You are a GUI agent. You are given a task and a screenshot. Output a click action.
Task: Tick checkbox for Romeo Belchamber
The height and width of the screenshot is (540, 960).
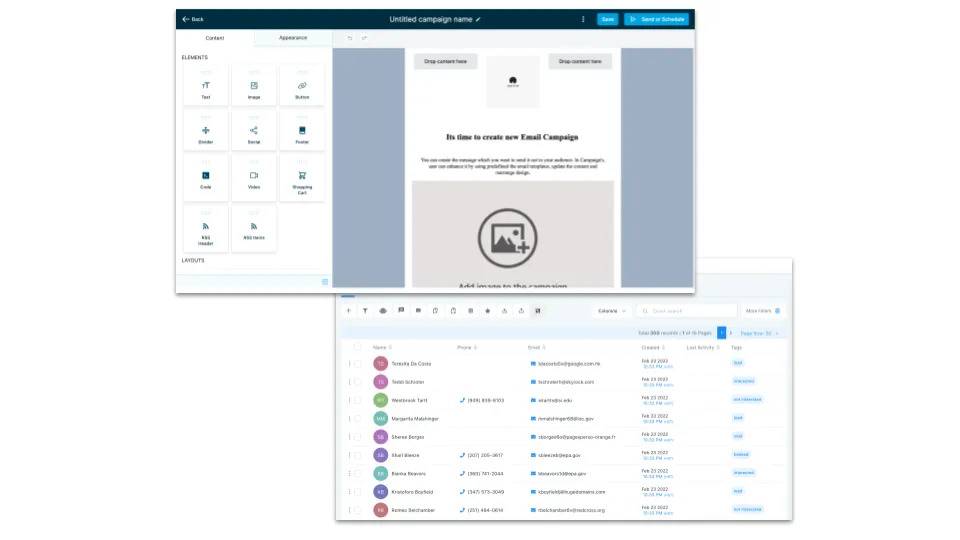click(x=358, y=510)
